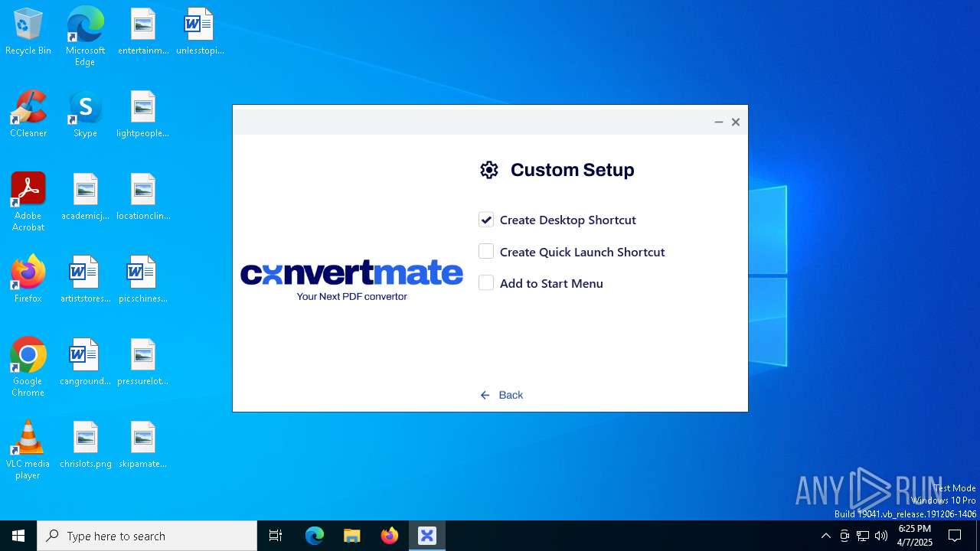
Task: Select the artiststores... Word document
Action: point(85,280)
